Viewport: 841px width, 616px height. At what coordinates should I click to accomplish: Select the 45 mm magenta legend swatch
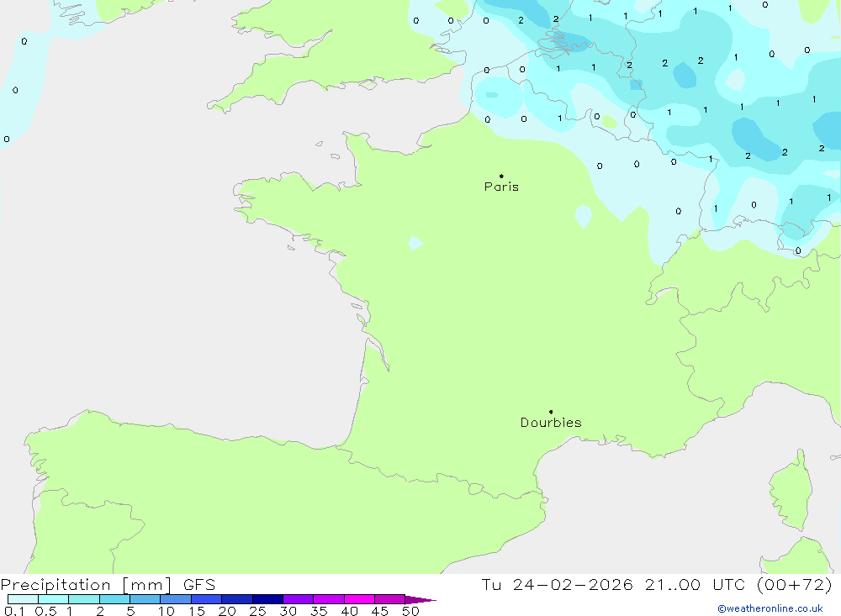(x=389, y=599)
